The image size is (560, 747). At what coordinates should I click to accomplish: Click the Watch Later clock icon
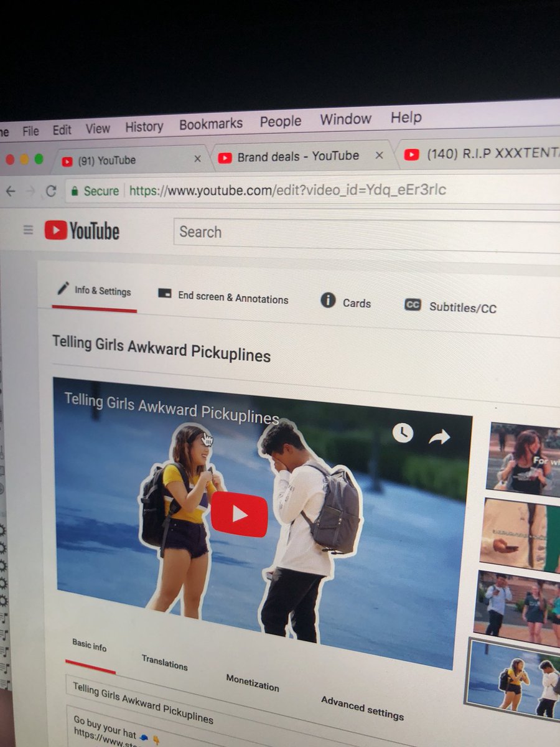(x=403, y=433)
